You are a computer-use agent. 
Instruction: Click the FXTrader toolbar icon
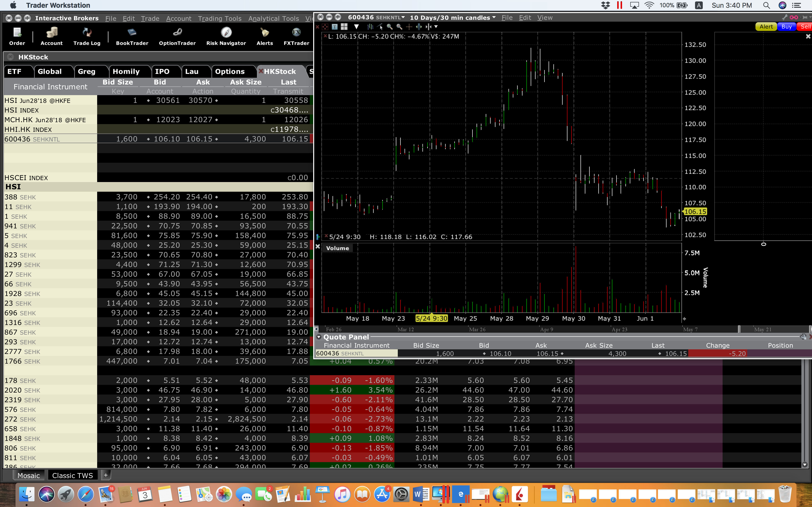(x=296, y=36)
